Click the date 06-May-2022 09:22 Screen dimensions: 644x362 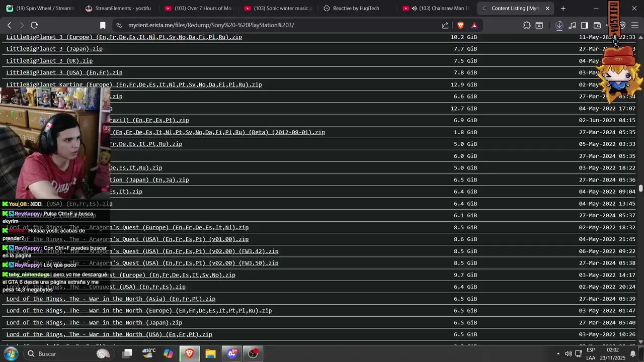pyautogui.click(x=607, y=251)
